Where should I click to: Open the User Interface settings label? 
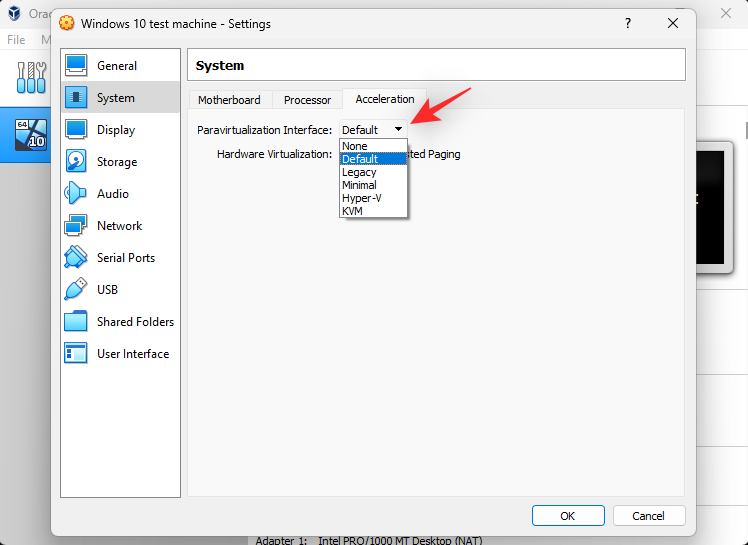(133, 354)
